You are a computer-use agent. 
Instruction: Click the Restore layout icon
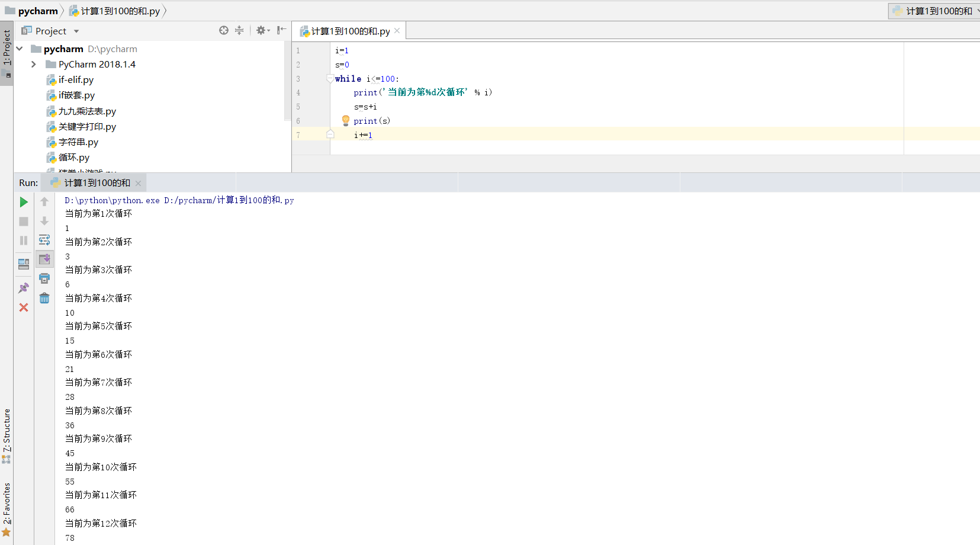pos(24,264)
